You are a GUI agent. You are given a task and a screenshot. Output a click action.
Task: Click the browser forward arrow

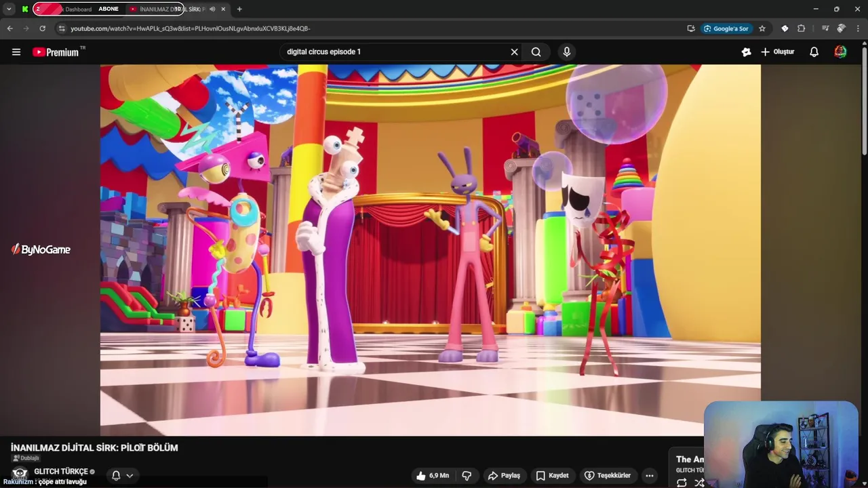[26, 28]
